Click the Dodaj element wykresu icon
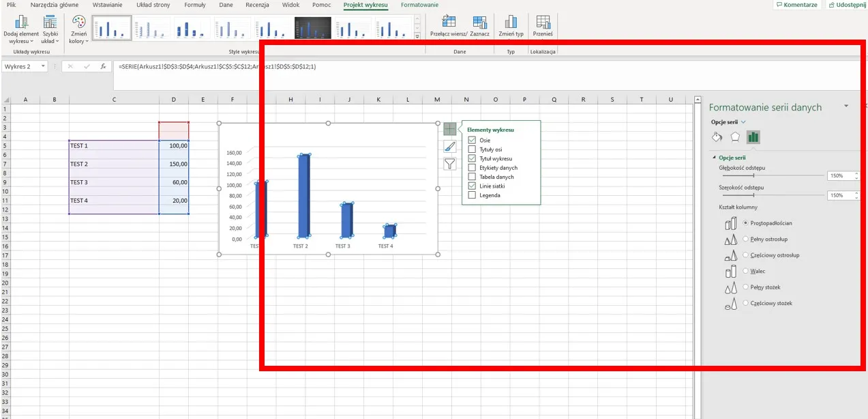Screen dimensions: 868x419 [21, 23]
